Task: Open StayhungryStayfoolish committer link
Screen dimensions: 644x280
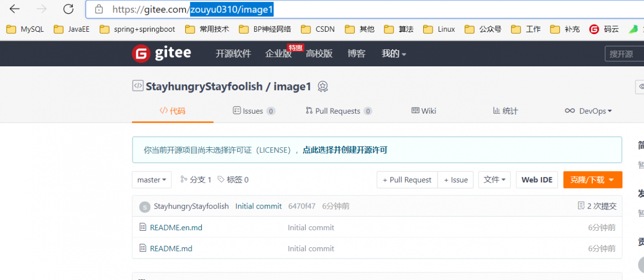Action: pos(191,206)
